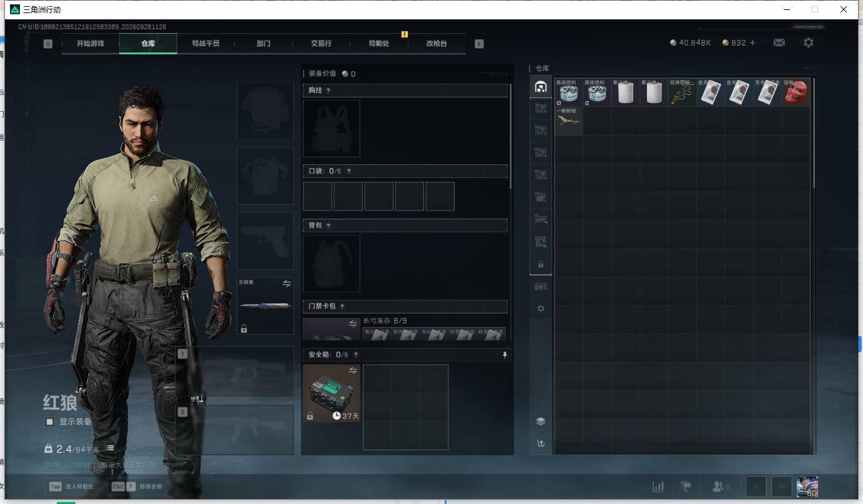Click the help icon beside 安全箱

coord(357,355)
